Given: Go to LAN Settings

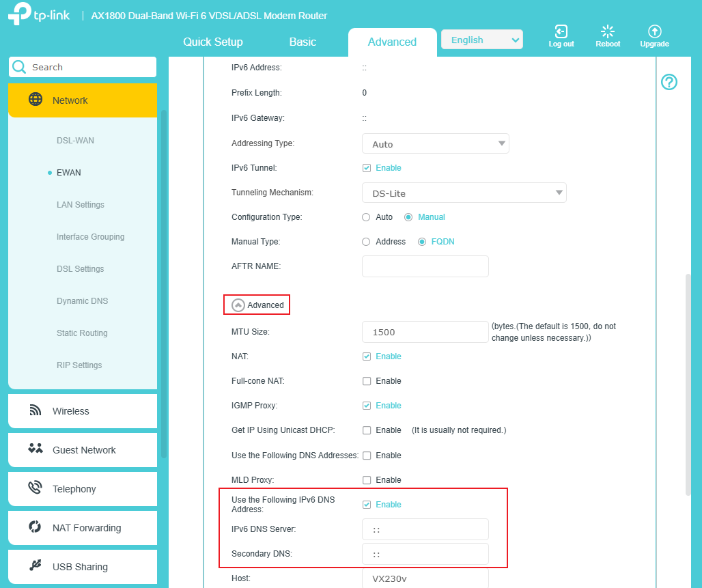Looking at the screenshot, I should pyautogui.click(x=81, y=204).
